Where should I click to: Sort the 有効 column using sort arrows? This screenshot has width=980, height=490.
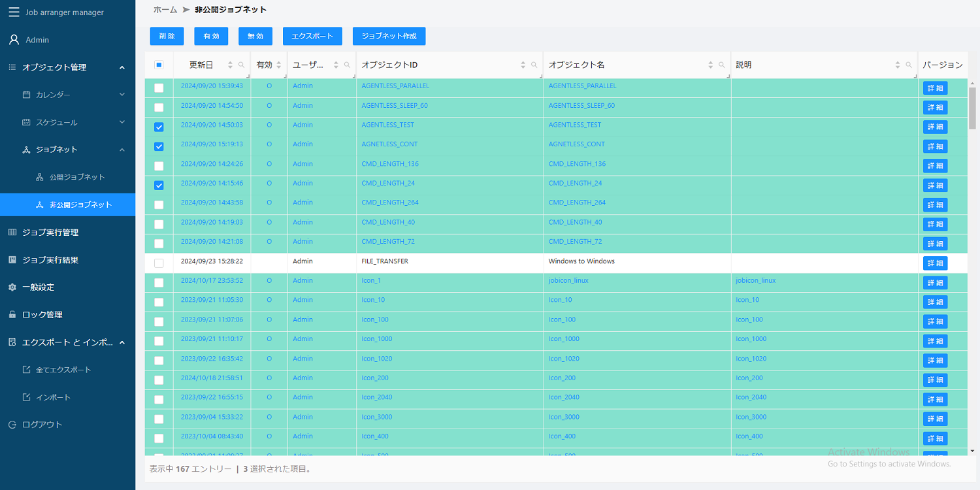pos(279,65)
